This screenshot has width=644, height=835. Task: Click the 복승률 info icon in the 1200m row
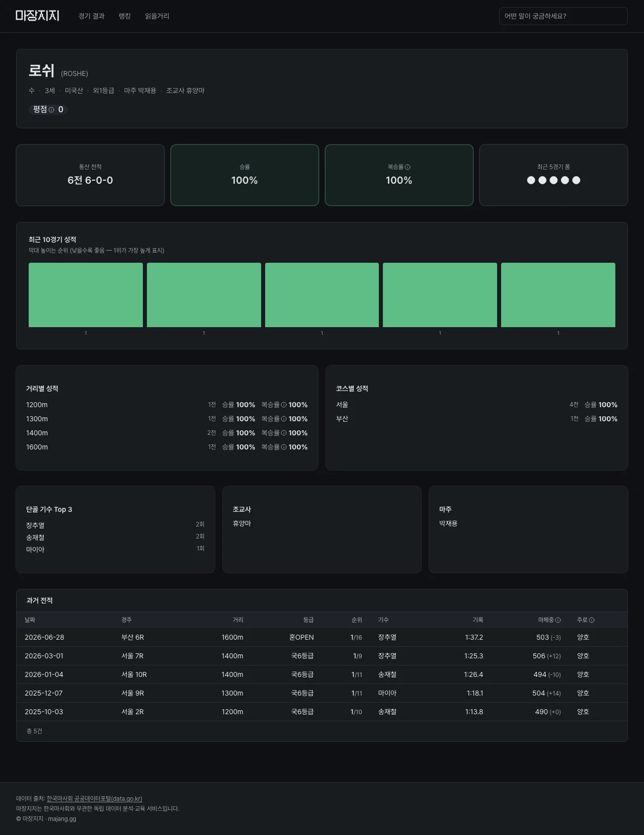[284, 405]
